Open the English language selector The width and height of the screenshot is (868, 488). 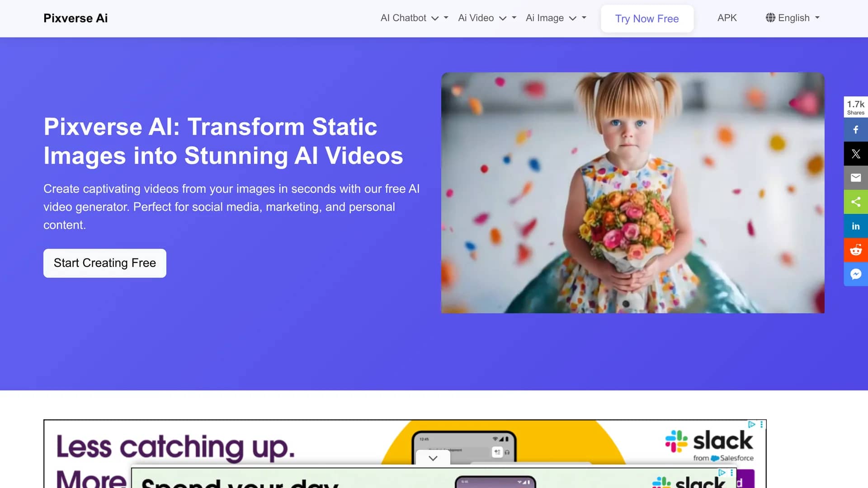pyautogui.click(x=793, y=18)
